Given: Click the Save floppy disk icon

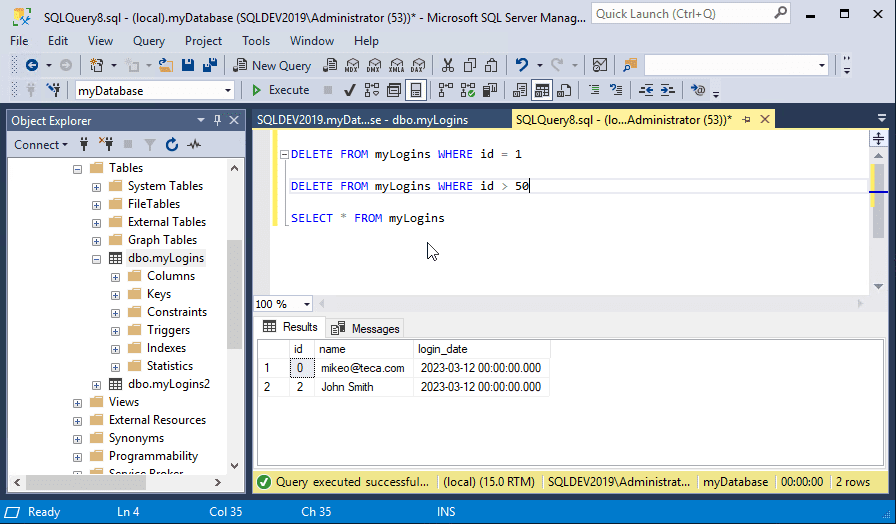Looking at the screenshot, I should click(x=188, y=66).
